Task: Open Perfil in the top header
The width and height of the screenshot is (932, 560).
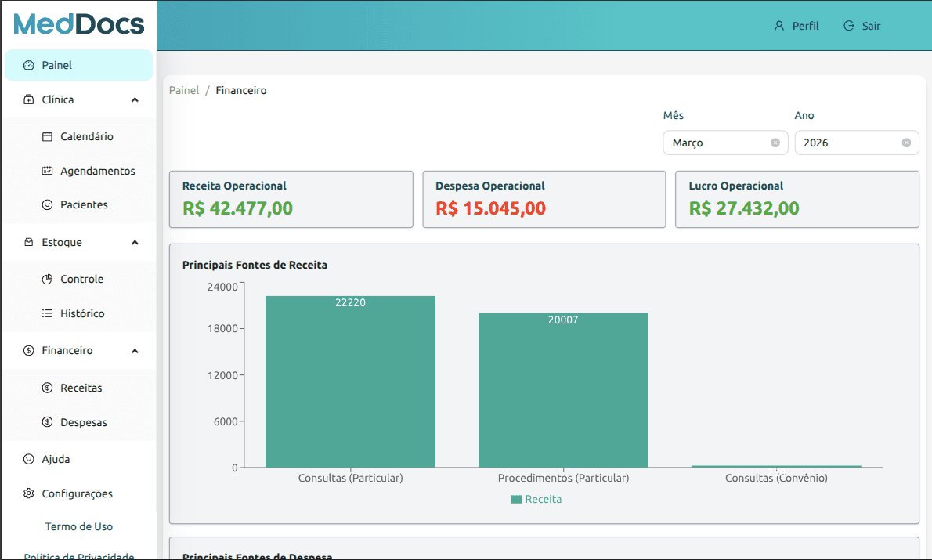Action: coord(797,26)
